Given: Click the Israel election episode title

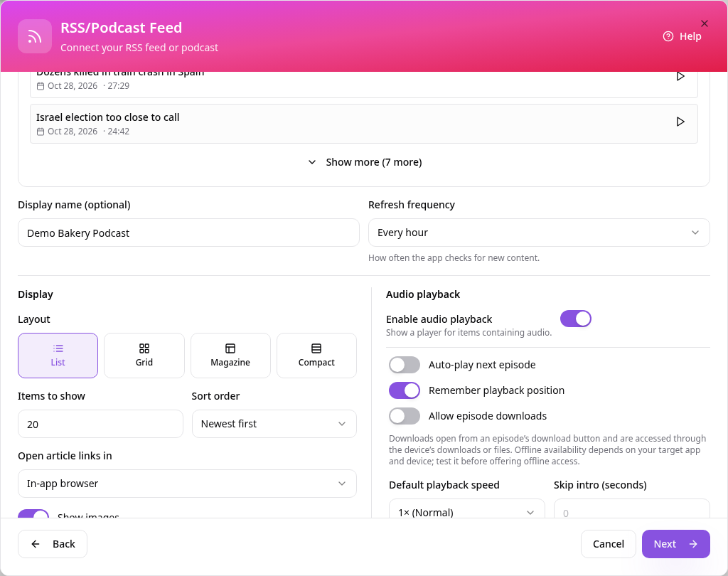Looking at the screenshot, I should pyautogui.click(x=108, y=117).
